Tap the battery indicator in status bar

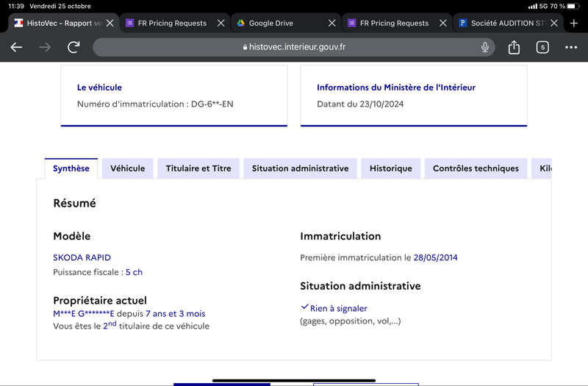[x=573, y=6]
